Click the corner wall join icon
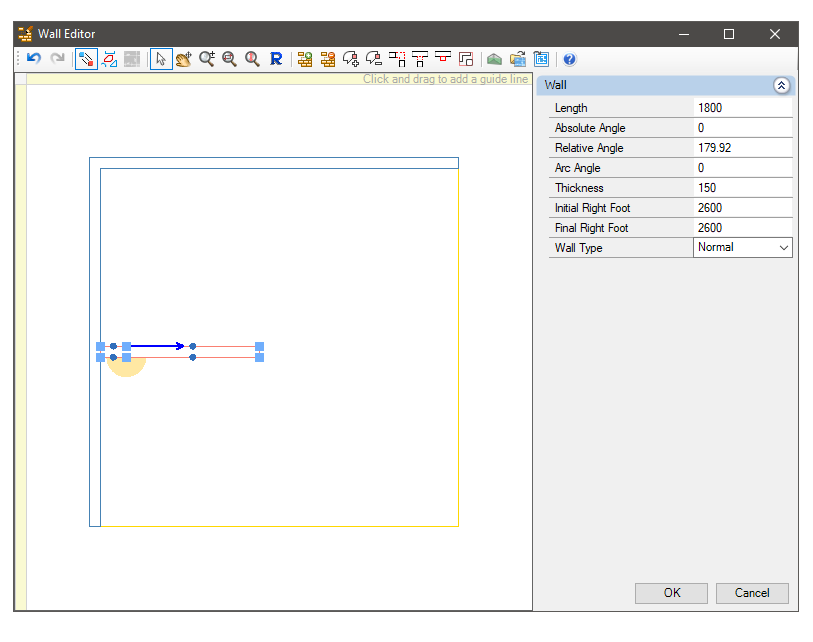Viewport: 813px width, 642px height. click(x=397, y=59)
